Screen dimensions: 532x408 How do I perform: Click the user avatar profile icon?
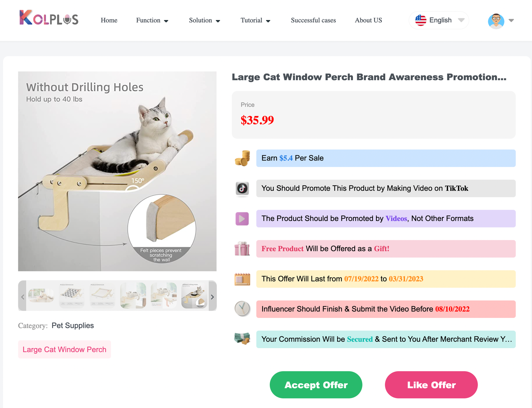496,21
